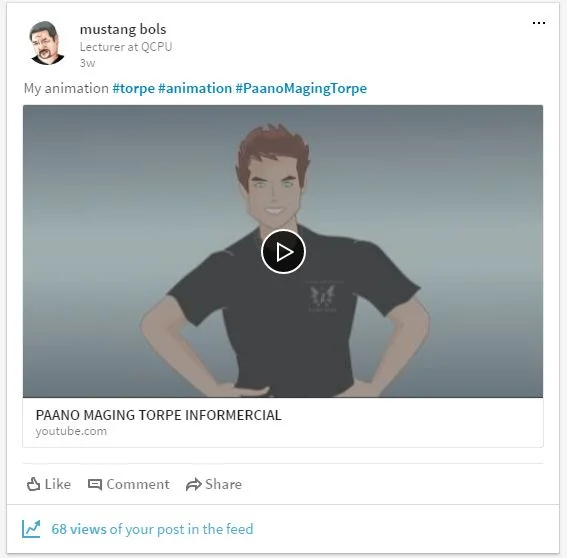567x558 pixels.
Task: Click the Comment speech bubble icon
Action: 95,484
